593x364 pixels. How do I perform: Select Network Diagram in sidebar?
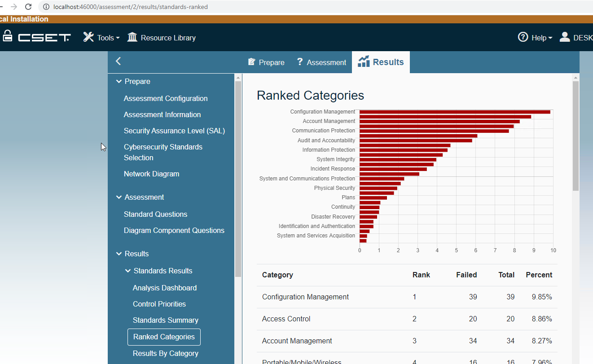tap(151, 174)
